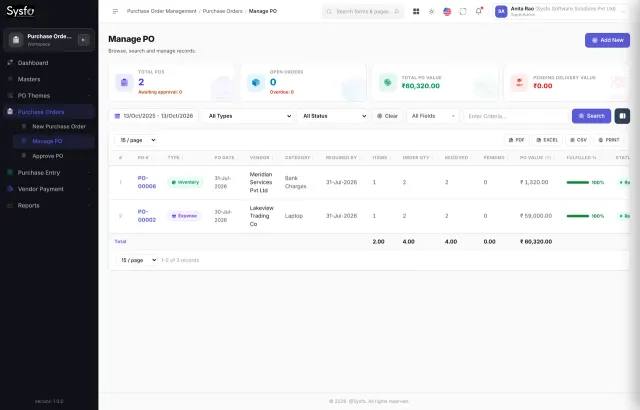Viewport: 640px width, 410px height.
Task: Export table as PDF
Action: tap(516, 140)
